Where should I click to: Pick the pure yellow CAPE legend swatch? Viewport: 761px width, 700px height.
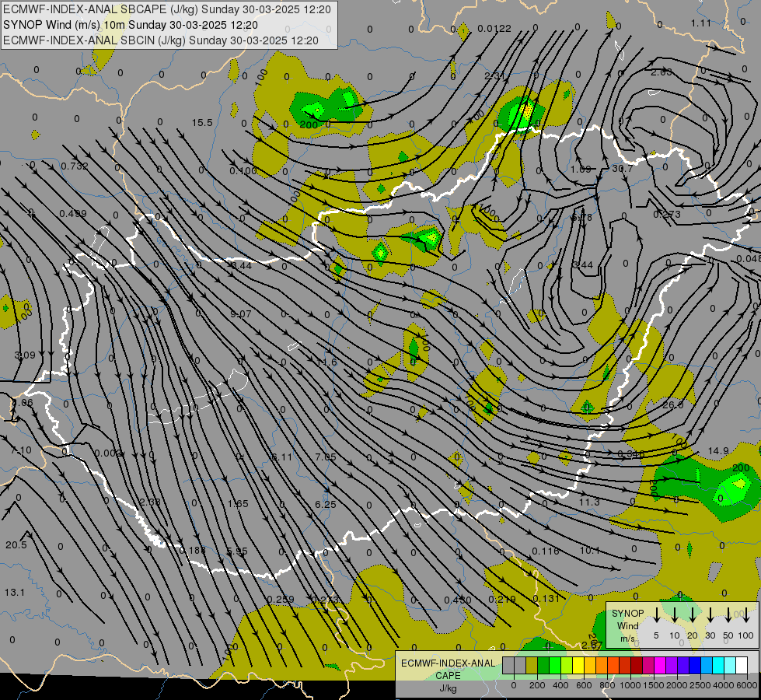(578, 666)
